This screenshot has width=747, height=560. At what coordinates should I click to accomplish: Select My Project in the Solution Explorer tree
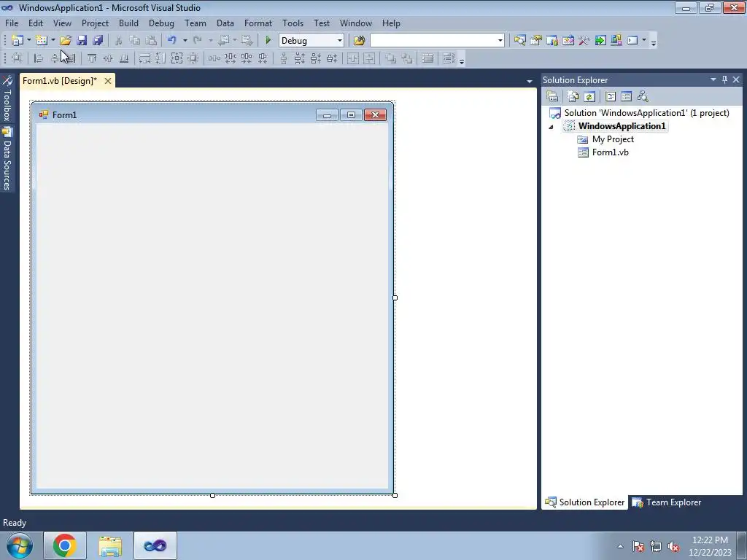(x=613, y=139)
